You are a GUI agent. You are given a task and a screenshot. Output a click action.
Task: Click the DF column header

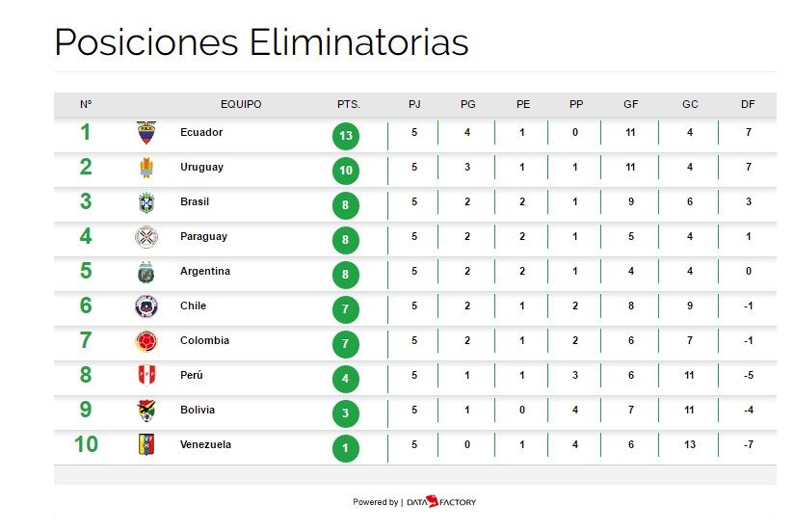[x=748, y=104]
